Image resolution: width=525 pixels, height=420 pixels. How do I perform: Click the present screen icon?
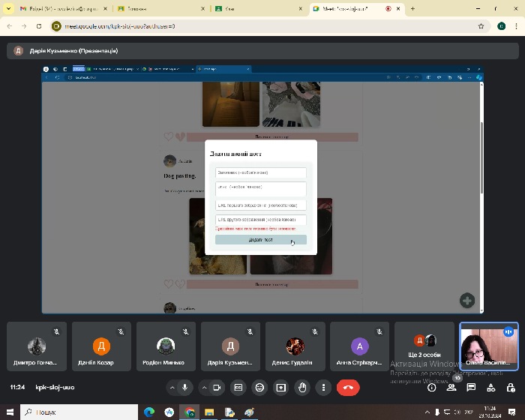281,388
